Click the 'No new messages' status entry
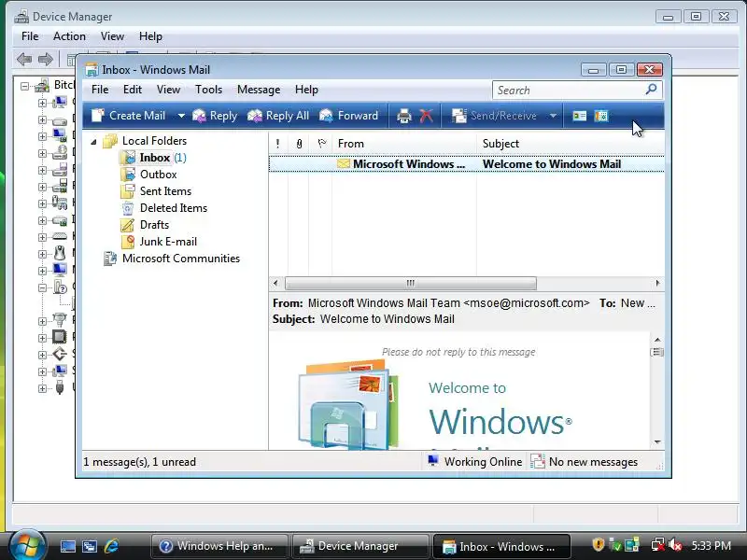Screen dimensions: 747x560 coord(585,461)
